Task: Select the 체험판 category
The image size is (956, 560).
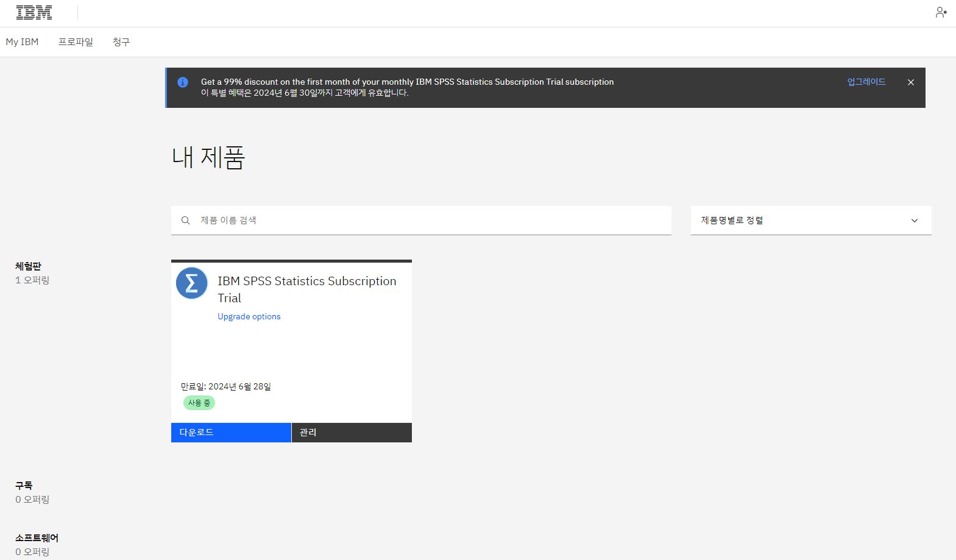Action: [28, 266]
